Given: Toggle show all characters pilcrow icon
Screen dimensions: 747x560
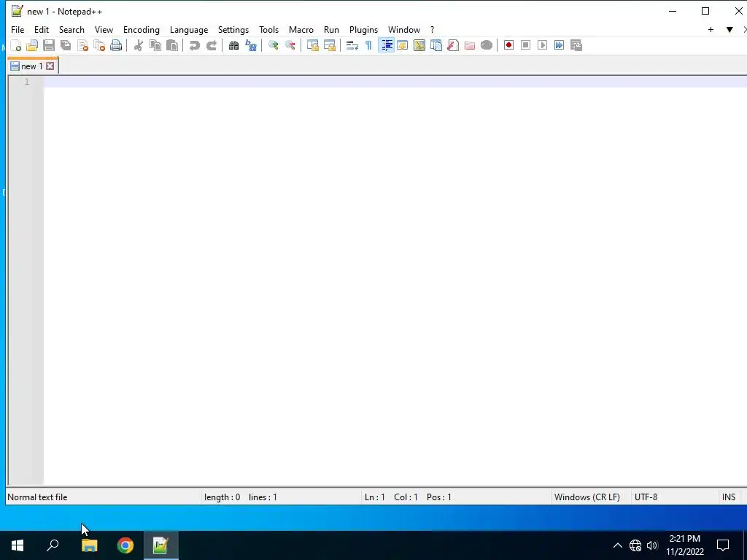Looking at the screenshot, I should [x=368, y=45].
